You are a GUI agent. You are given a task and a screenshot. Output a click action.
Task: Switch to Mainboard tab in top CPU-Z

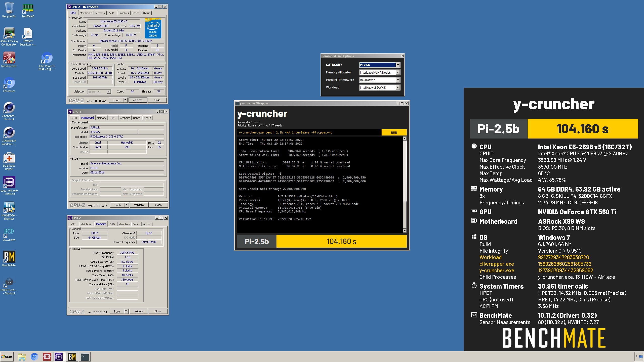(86, 13)
